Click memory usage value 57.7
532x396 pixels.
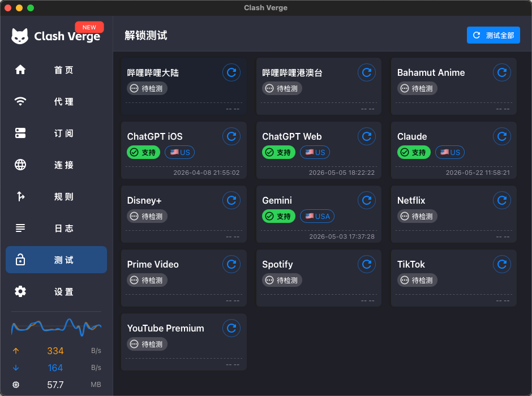click(x=55, y=385)
